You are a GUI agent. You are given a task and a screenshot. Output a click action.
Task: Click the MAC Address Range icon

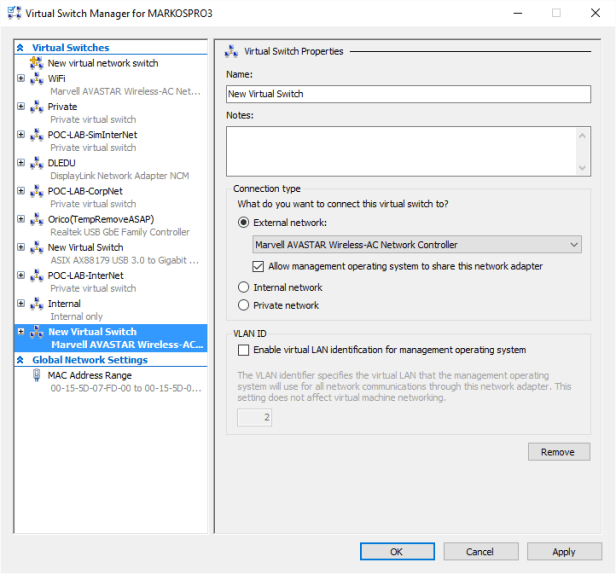37,376
